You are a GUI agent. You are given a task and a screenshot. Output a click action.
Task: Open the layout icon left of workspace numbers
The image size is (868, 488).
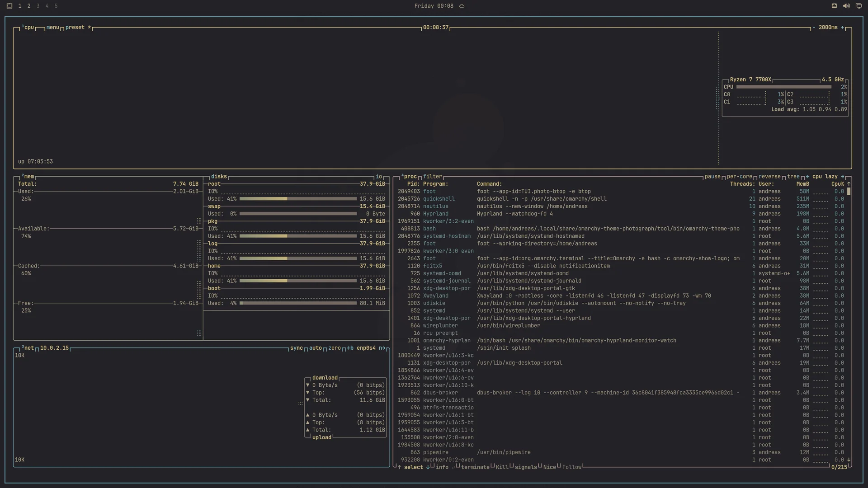point(9,6)
